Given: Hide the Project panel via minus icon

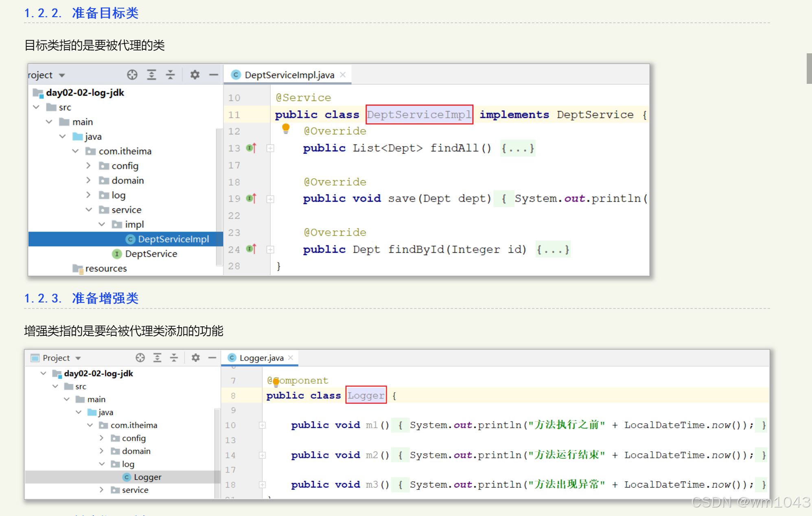Looking at the screenshot, I should click(213, 74).
